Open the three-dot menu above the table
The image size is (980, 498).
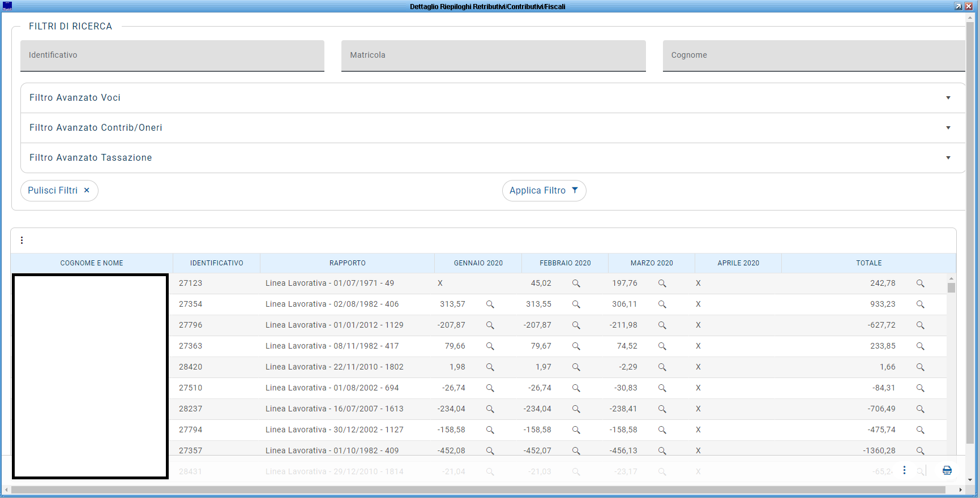[22, 241]
